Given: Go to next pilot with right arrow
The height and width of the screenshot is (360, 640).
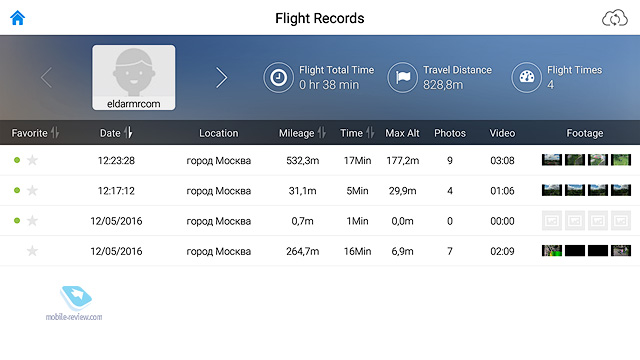Looking at the screenshot, I should pos(221,78).
